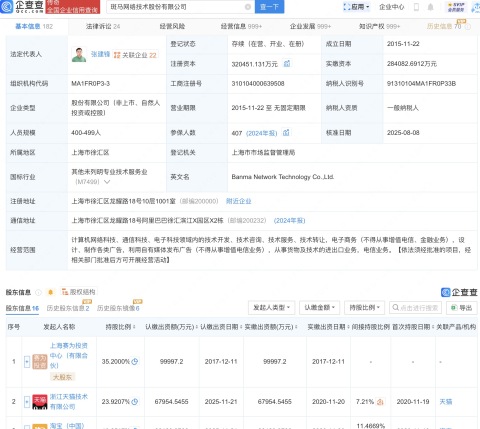This screenshot has height=429, width=480.
Task: Click the orange bell icon beside 股东信息
Action: click(x=51, y=292)
